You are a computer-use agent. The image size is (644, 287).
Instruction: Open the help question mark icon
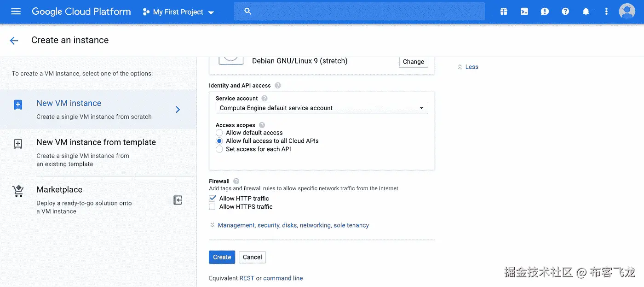click(x=565, y=12)
